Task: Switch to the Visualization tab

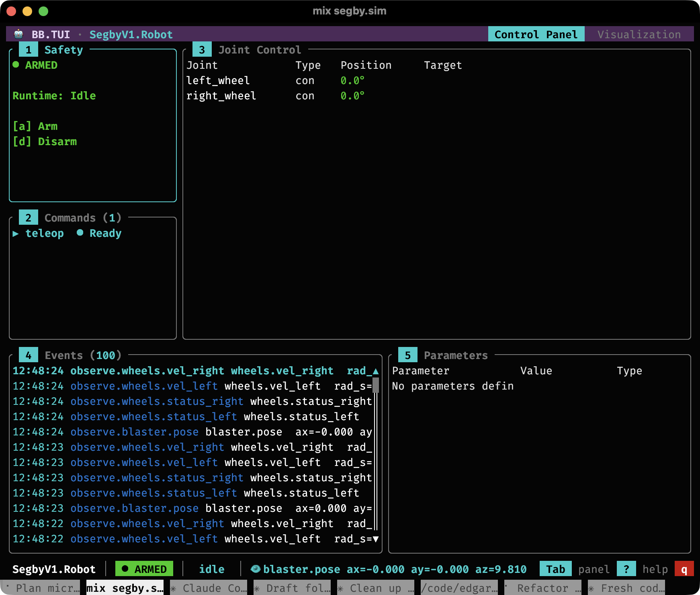Action: (639, 34)
